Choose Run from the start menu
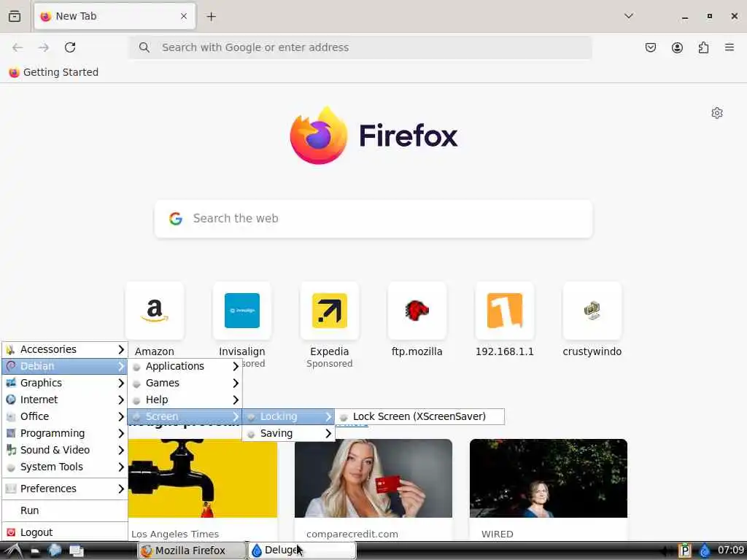This screenshot has height=560, width=747. tap(65, 510)
